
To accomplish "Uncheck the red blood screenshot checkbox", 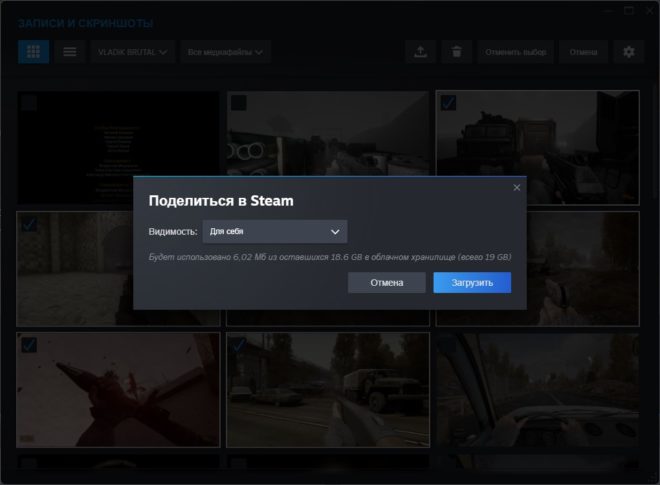I will click(x=29, y=345).
